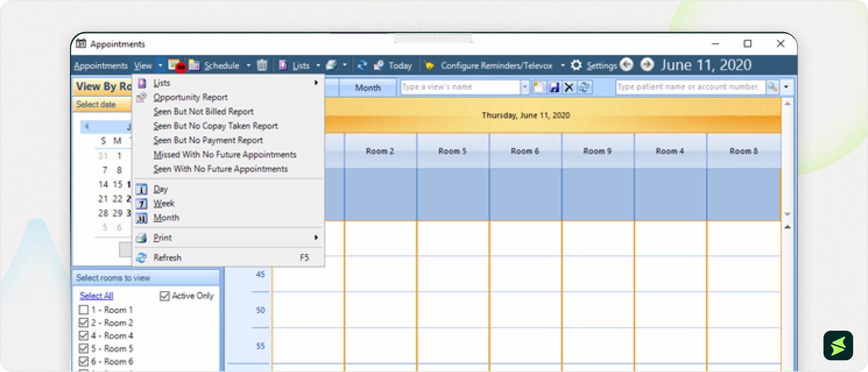Expand the printer toolbar dropdown arrow
Image resolution: width=868 pixels, height=372 pixels.
point(345,65)
